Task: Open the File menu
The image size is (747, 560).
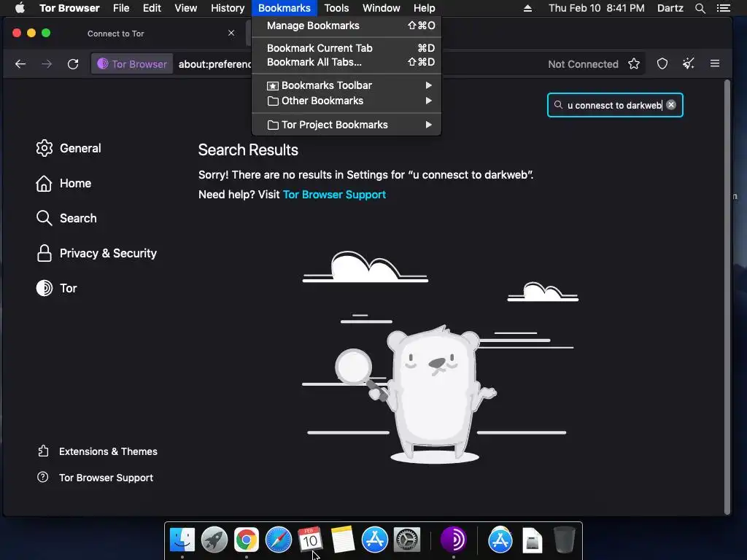Action: click(x=121, y=8)
